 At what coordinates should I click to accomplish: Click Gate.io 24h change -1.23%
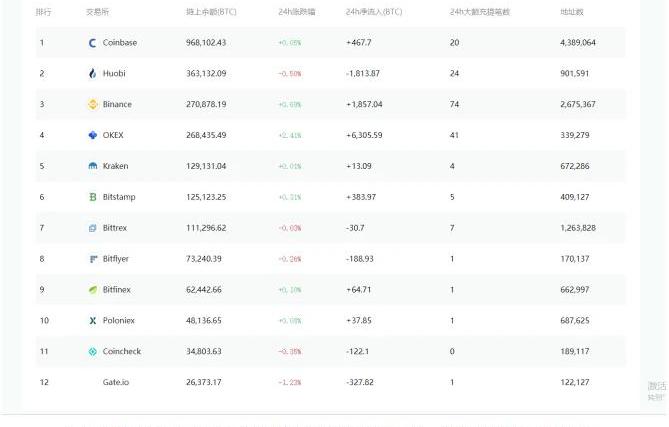pyautogui.click(x=290, y=383)
